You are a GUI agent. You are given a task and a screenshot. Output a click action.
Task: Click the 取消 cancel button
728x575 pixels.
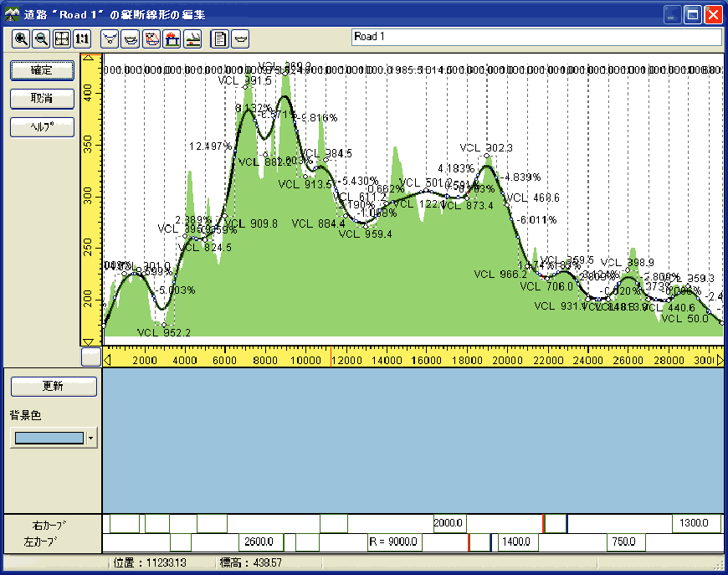pyautogui.click(x=42, y=99)
